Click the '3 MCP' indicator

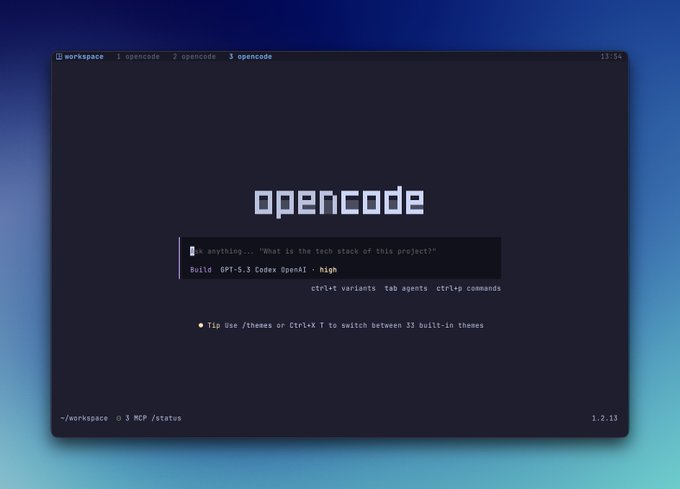(x=136, y=418)
